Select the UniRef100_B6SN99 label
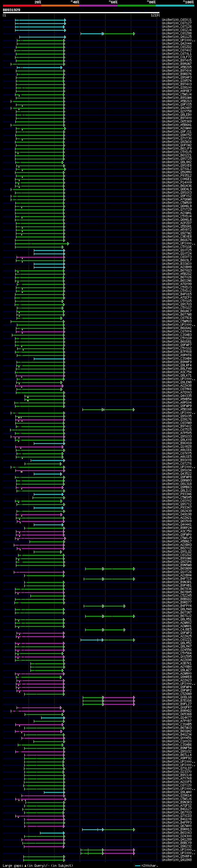 point(177,568)
